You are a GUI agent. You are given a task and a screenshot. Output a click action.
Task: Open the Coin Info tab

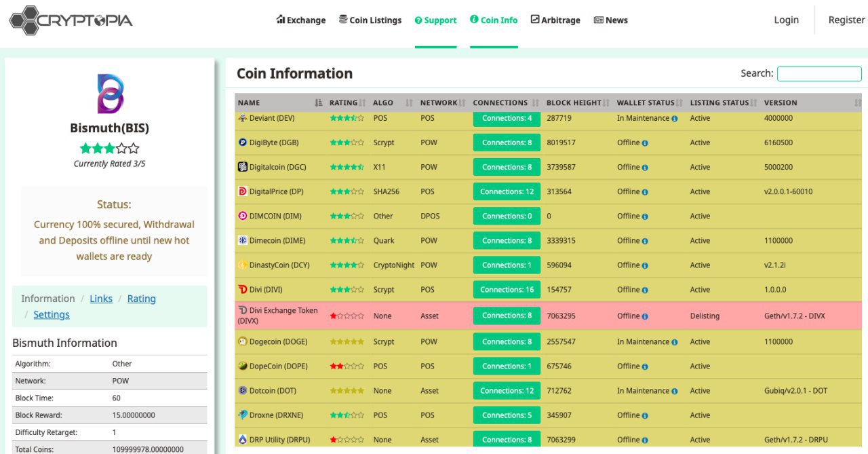pyautogui.click(x=494, y=20)
